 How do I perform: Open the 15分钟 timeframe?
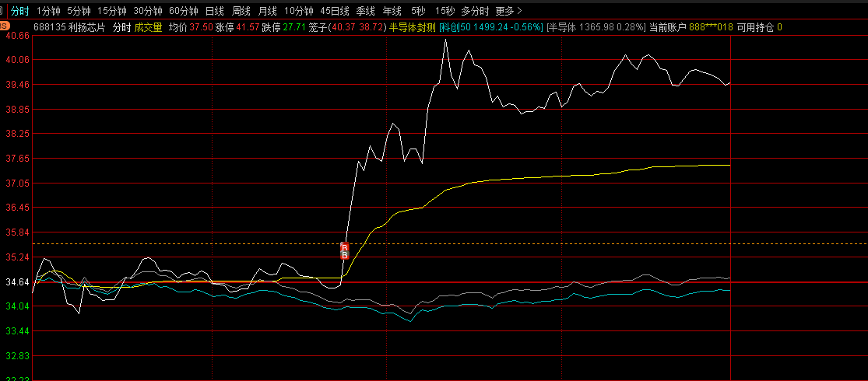point(111,11)
